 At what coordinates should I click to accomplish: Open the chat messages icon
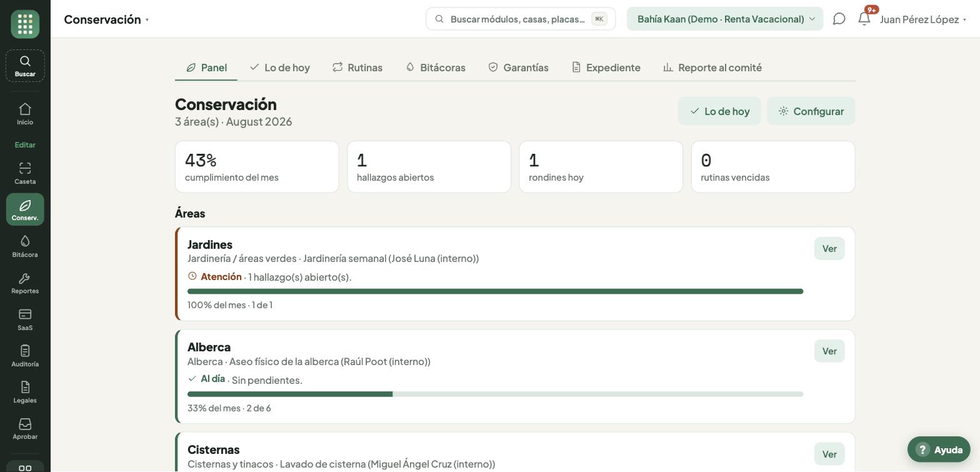click(839, 19)
